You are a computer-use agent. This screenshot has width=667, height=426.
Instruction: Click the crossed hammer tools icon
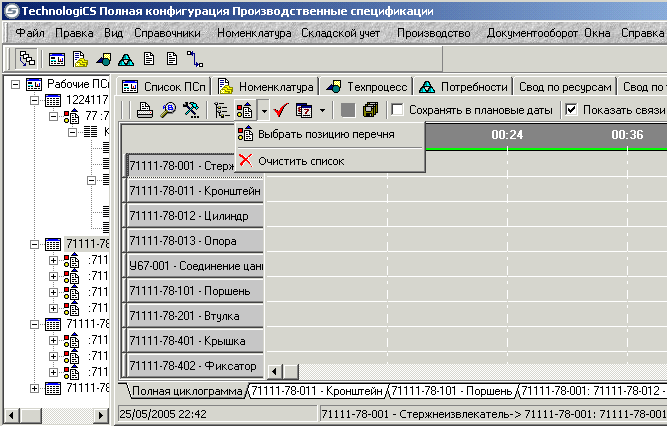[x=189, y=110]
